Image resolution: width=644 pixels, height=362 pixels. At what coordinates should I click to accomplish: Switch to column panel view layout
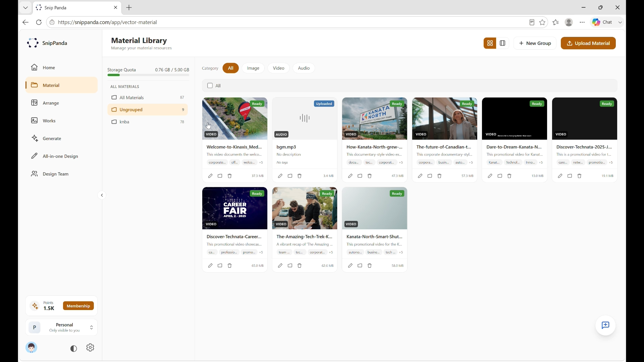pos(502,43)
